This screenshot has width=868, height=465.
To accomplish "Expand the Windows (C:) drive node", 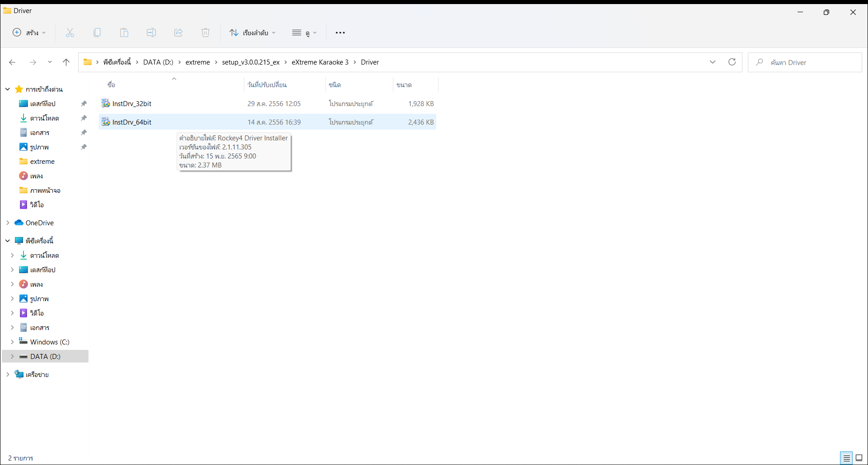I will pyautogui.click(x=12, y=342).
